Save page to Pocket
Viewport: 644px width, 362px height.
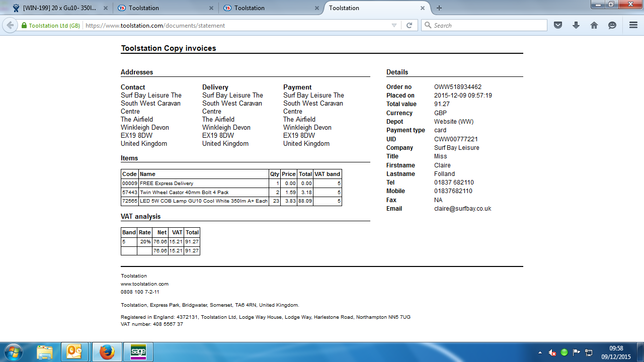click(558, 25)
